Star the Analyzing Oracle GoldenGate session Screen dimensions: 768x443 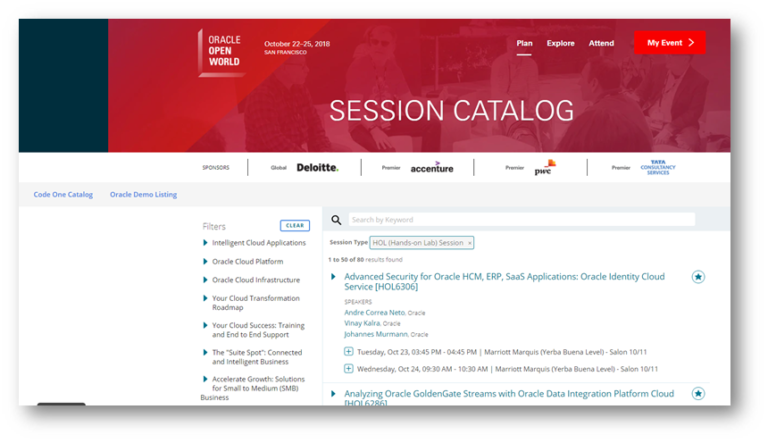[698, 394]
